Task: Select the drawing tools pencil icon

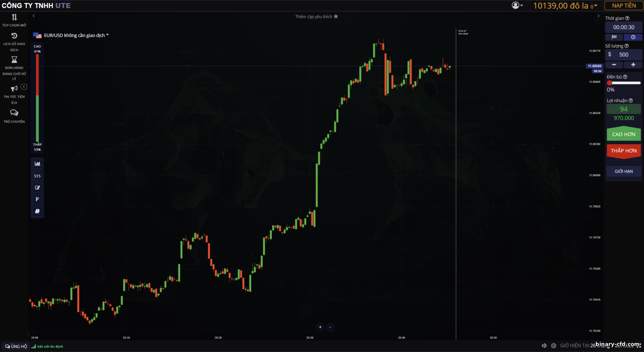Action: pyautogui.click(x=37, y=188)
